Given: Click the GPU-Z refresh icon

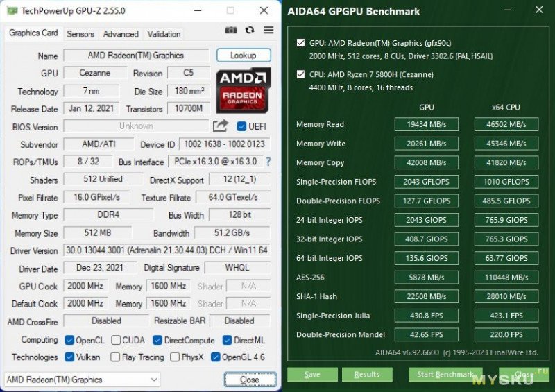Looking at the screenshot, I should pos(250,30).
